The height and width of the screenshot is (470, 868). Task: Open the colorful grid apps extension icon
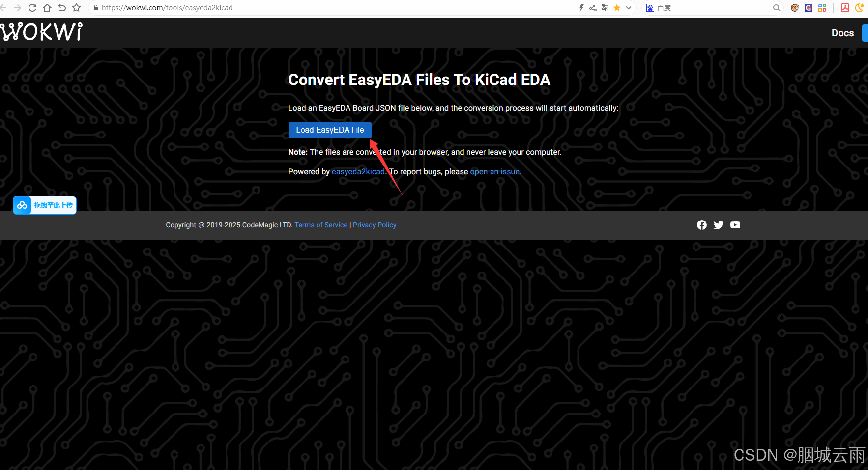tap(822, 8)
